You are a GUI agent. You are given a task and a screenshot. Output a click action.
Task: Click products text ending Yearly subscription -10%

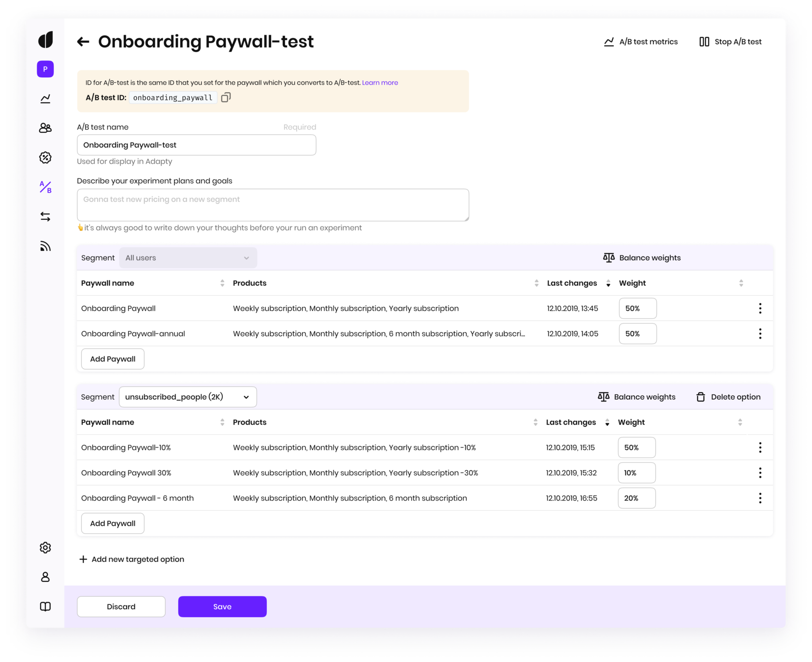pyautogui.click(x=354, y=447)
